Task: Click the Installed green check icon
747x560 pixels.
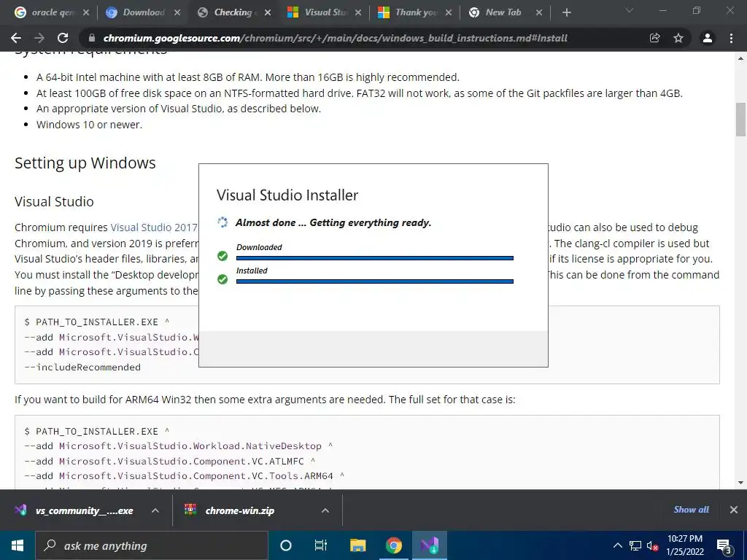Action: pos(222,279)
